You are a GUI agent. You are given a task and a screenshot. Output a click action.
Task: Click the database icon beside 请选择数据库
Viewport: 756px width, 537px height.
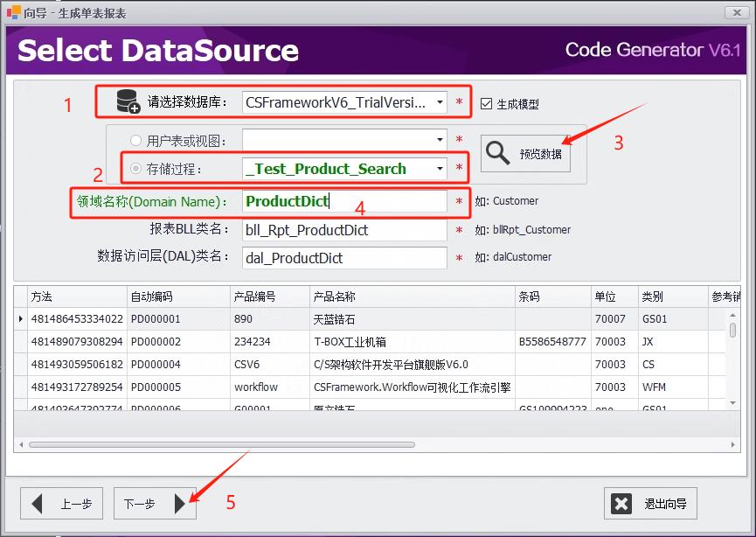pos(126,101)
